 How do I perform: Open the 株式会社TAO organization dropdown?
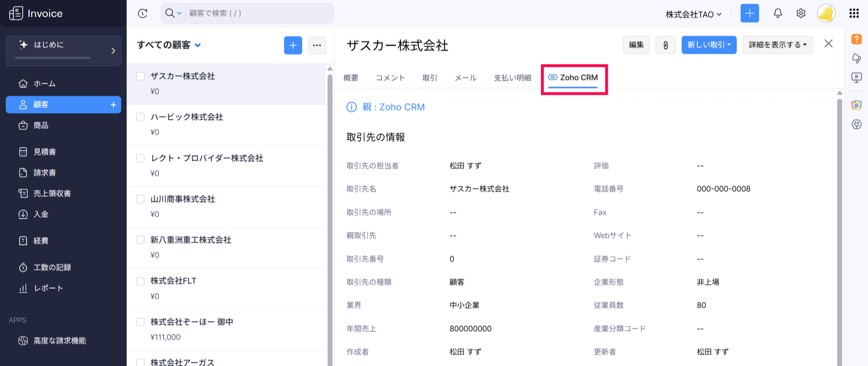coord(693,14)
